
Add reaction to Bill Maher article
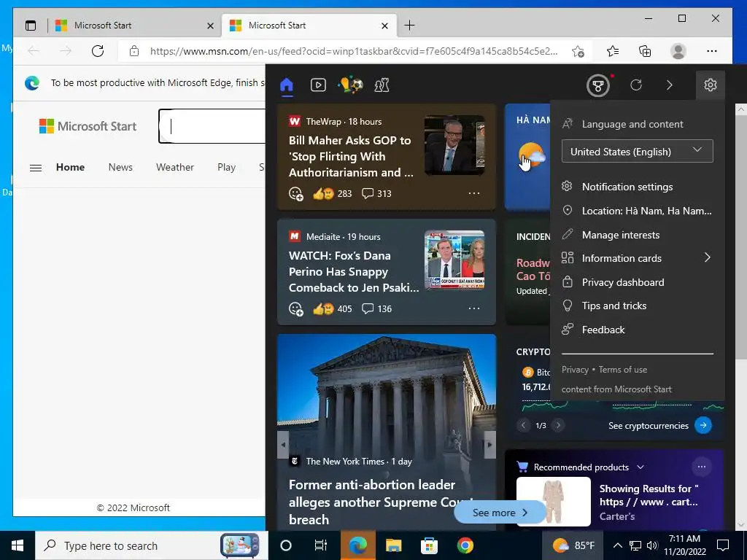(x=296, y=194)
